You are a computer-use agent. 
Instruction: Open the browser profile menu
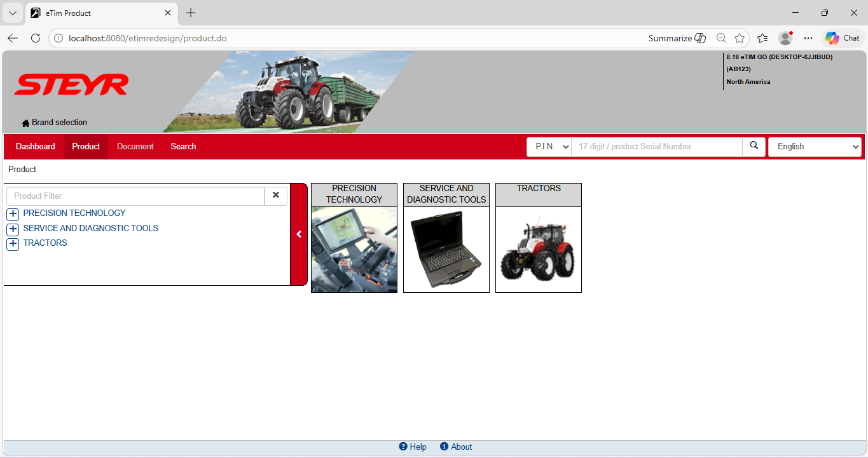click(785, 38)
